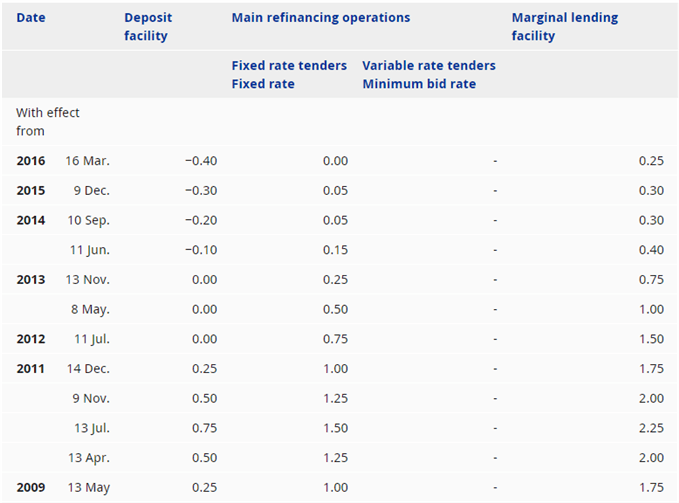Select the 1.50 marginal lending value for 11 Jul.

[x=651, y=339]
